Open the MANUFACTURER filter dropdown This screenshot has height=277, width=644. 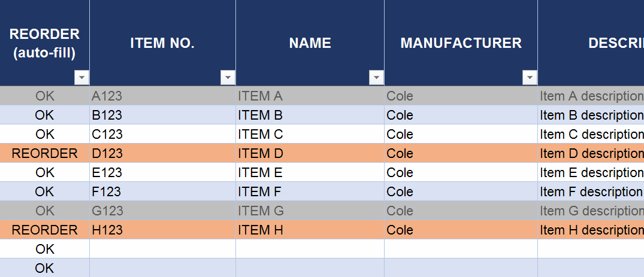(x=530, y=77)
